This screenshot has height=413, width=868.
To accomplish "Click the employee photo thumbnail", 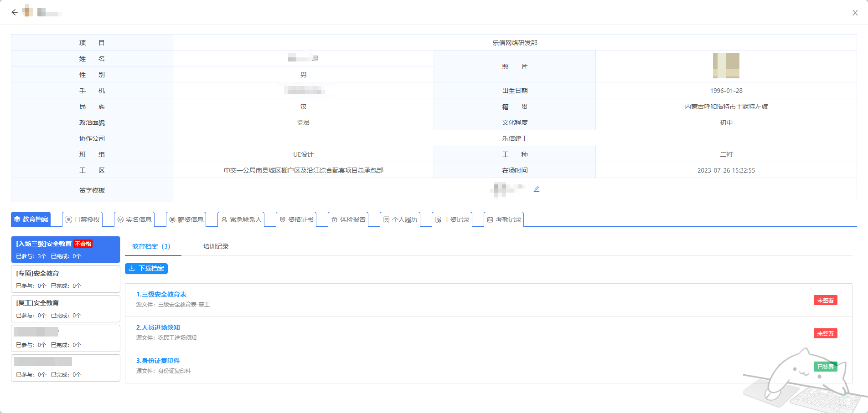I will 726,66.
